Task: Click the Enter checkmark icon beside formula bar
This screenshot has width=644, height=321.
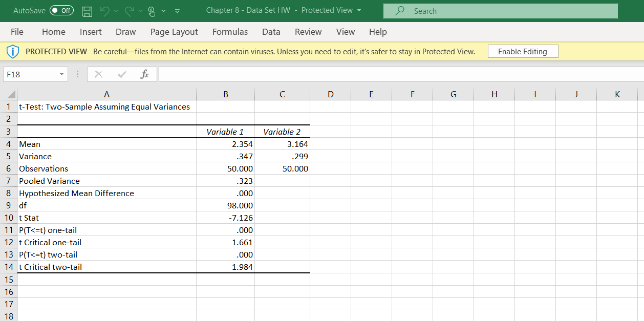Action: pos(121,74)
